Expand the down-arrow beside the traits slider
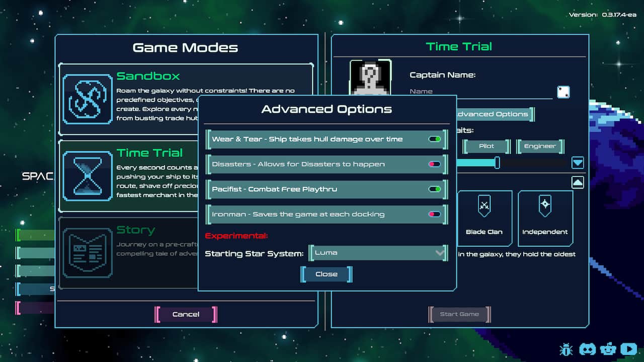 [578, 162]
